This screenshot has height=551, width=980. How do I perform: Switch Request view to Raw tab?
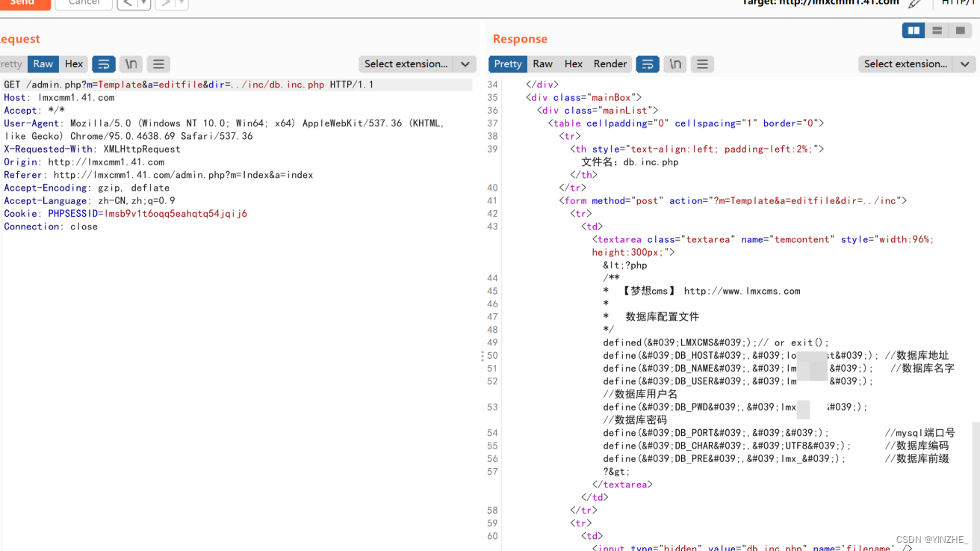click(43, 64)
